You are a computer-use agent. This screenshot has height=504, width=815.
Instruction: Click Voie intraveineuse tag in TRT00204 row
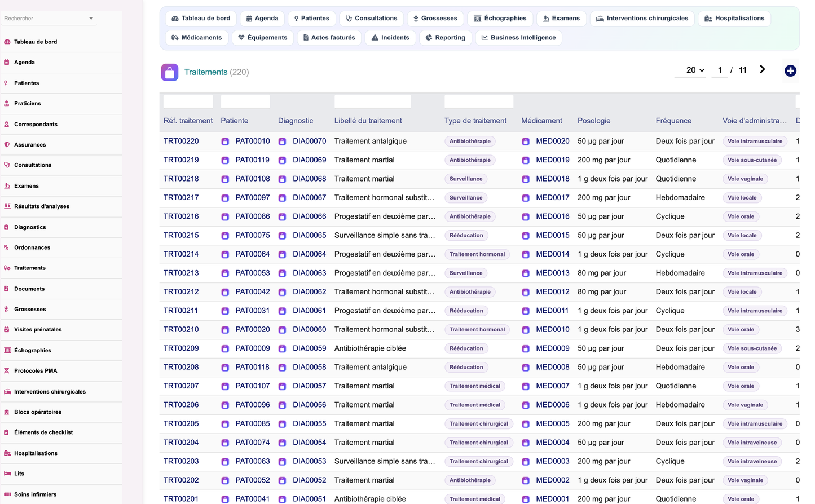(x=752, y=443)
